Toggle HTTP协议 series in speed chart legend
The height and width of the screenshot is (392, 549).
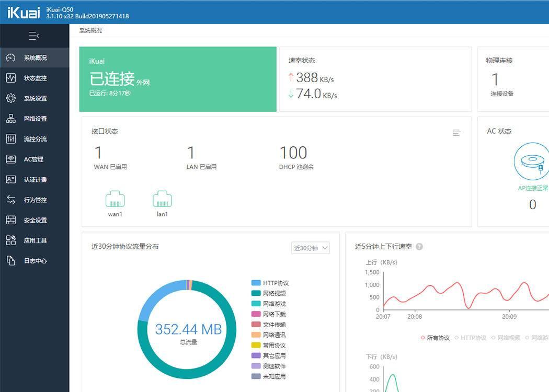coord(471,338)
